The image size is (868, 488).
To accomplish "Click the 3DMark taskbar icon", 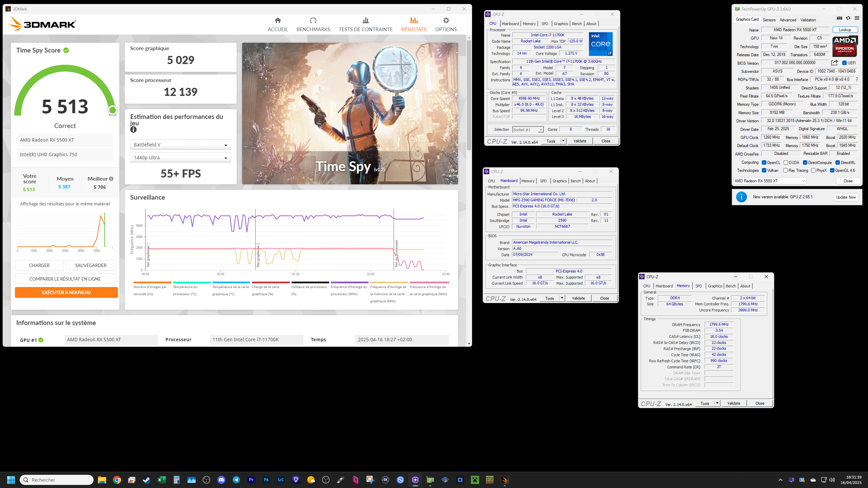I will [505, 480].
